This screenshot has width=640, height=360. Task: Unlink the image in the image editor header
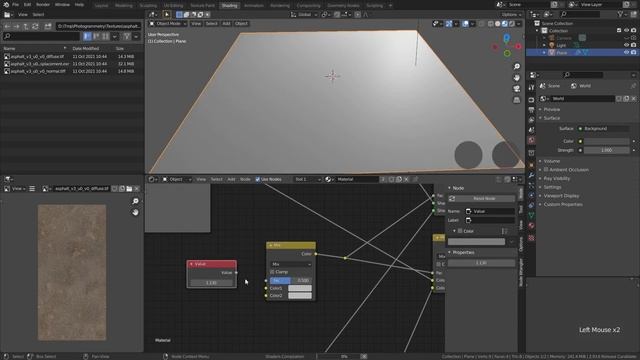pos(137,189)
